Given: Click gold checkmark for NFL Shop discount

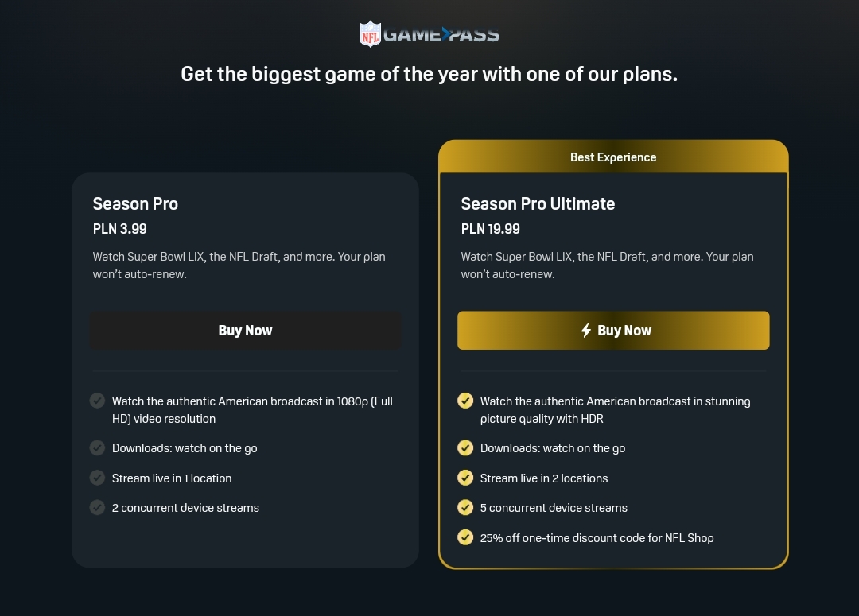Looking at the screenshot, I should (x=465, y=537).
